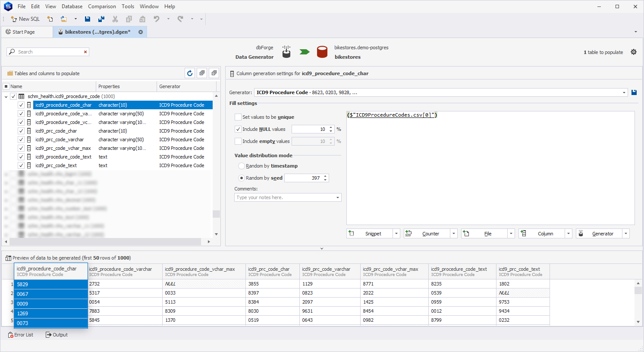Viewport: 644px width, 352px height.
Task: Select Random by seed radio button
Action: [242, 178]
